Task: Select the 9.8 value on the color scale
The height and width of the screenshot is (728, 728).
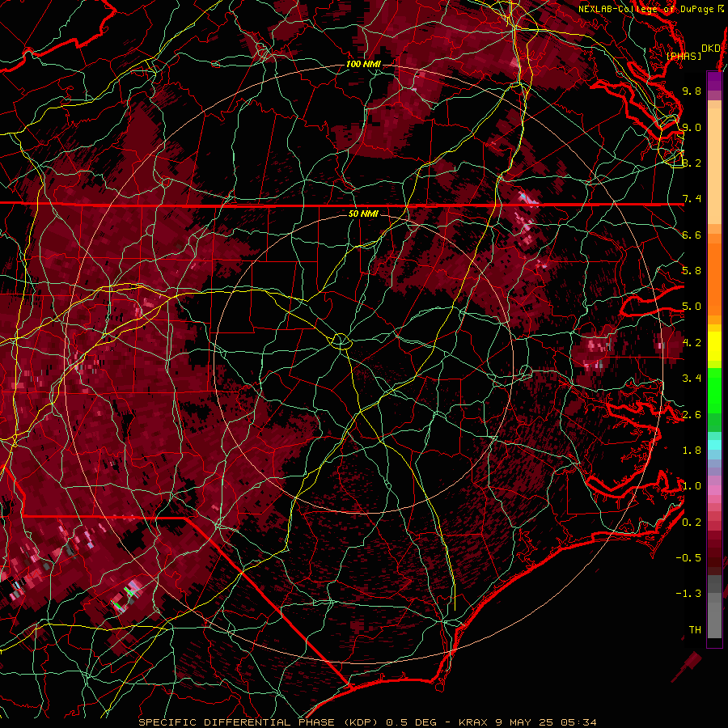Action: (x=692, y=91)
